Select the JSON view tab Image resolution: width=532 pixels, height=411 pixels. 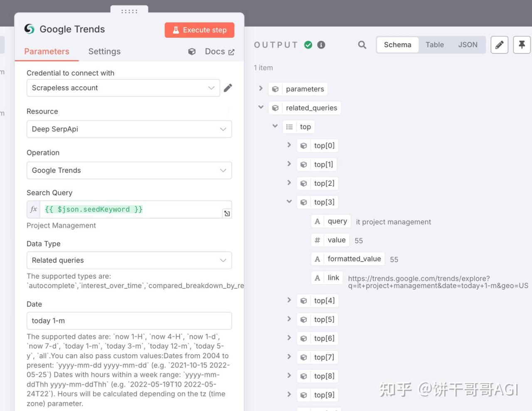(468, 45)
